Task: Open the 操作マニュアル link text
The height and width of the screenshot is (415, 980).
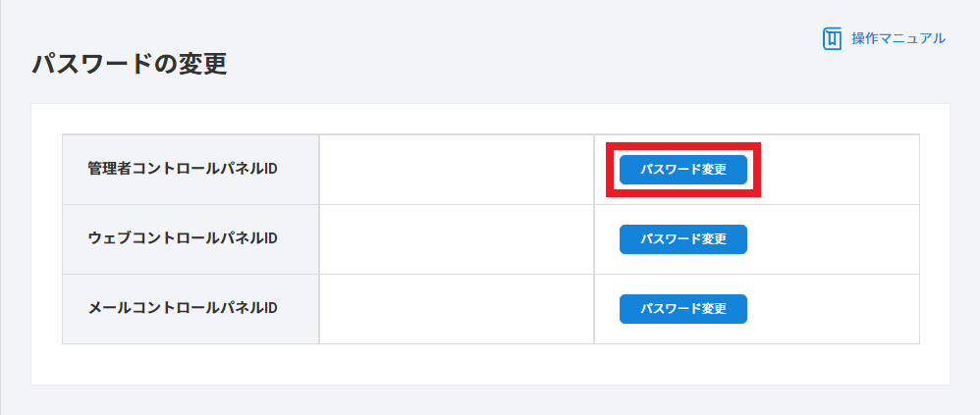Action: click(x=898, y=38)
